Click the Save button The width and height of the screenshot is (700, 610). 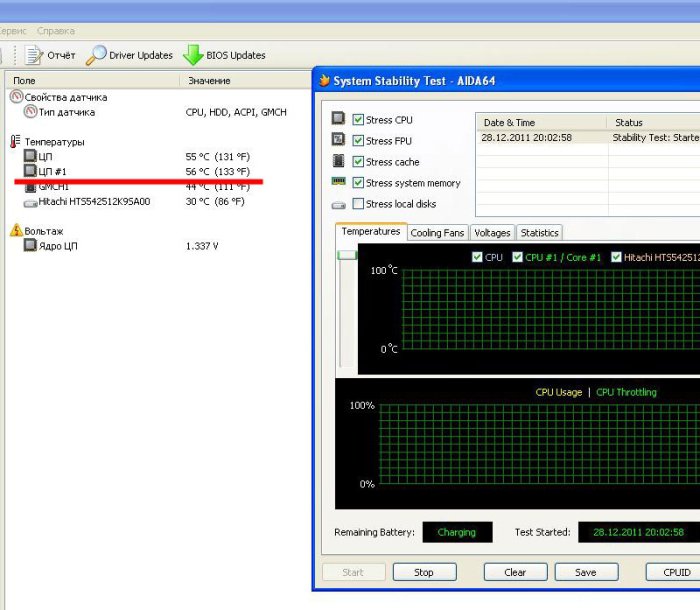click(x=586, y=572)
